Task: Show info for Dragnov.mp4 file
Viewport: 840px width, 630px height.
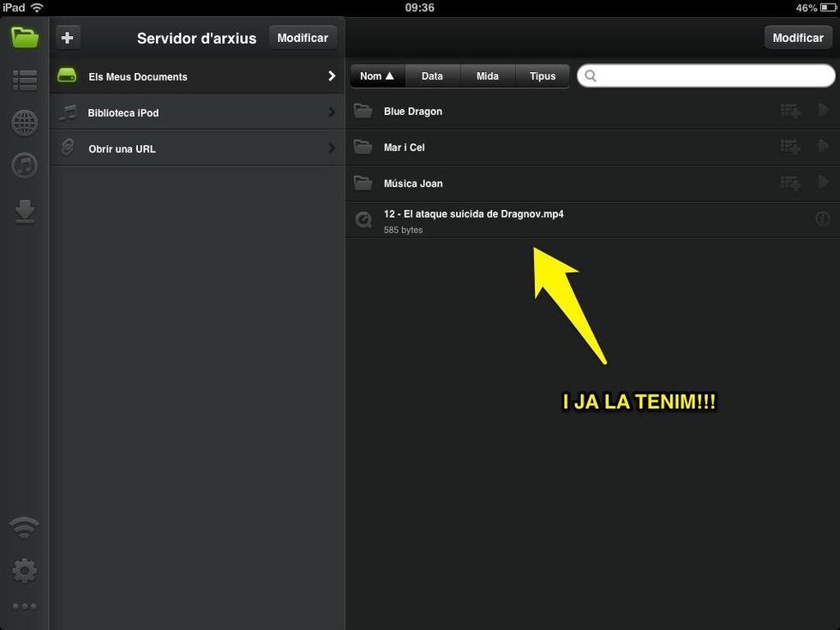Action: pos(823,219)
